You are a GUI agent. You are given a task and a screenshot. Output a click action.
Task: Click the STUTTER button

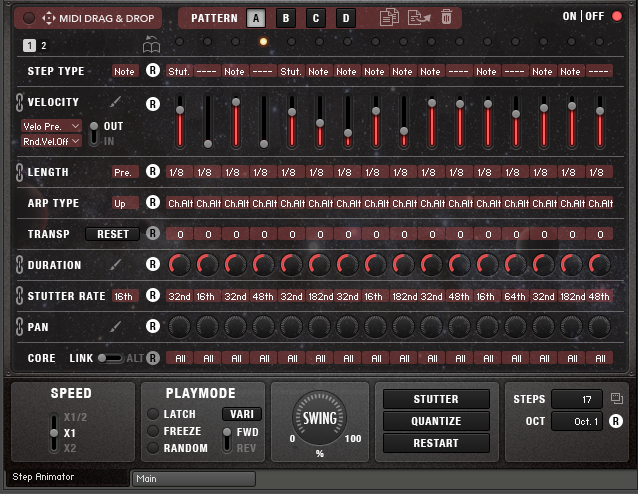pyautogui.click(x=436, y=399)
